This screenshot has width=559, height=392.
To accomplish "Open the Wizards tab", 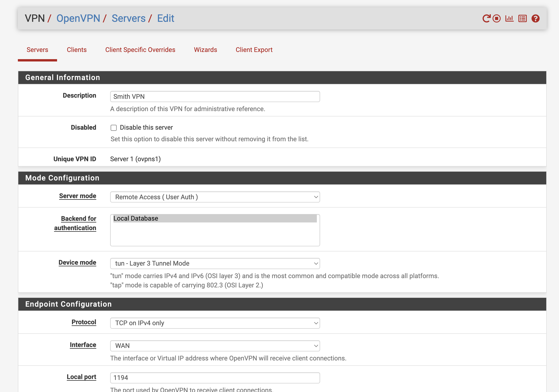I will click(206, 50).
